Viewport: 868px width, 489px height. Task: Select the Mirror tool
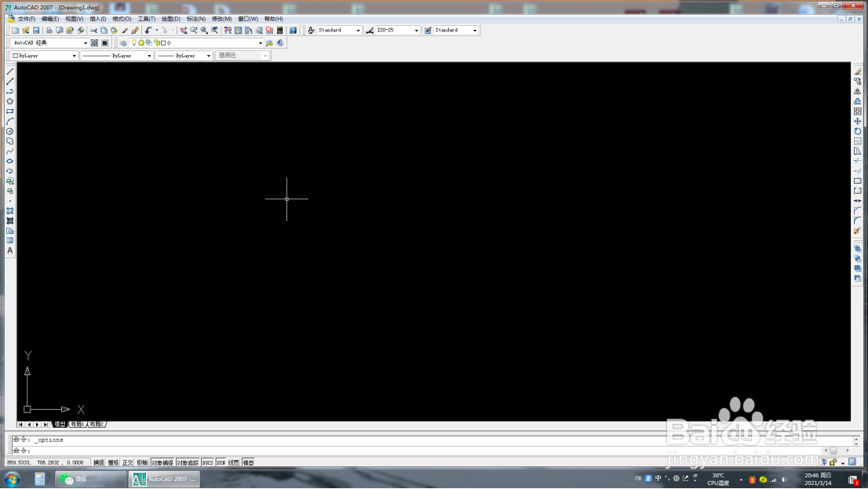[858, 91]
